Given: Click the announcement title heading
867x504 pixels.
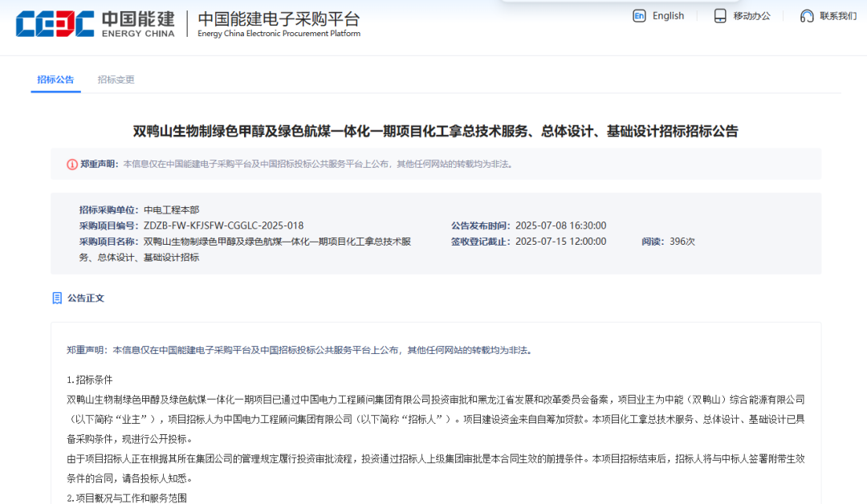Looking at the screenshot, I should point(436,131).
